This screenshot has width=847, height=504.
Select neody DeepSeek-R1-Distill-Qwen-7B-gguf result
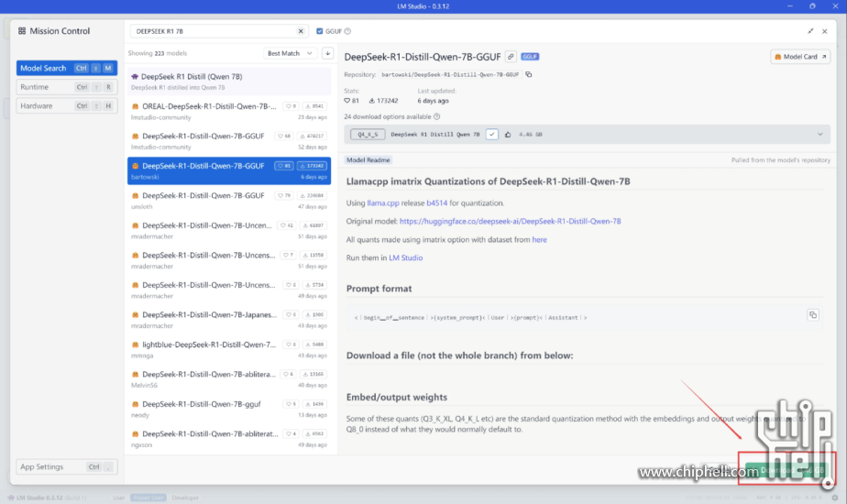click(x=229, y=409)
